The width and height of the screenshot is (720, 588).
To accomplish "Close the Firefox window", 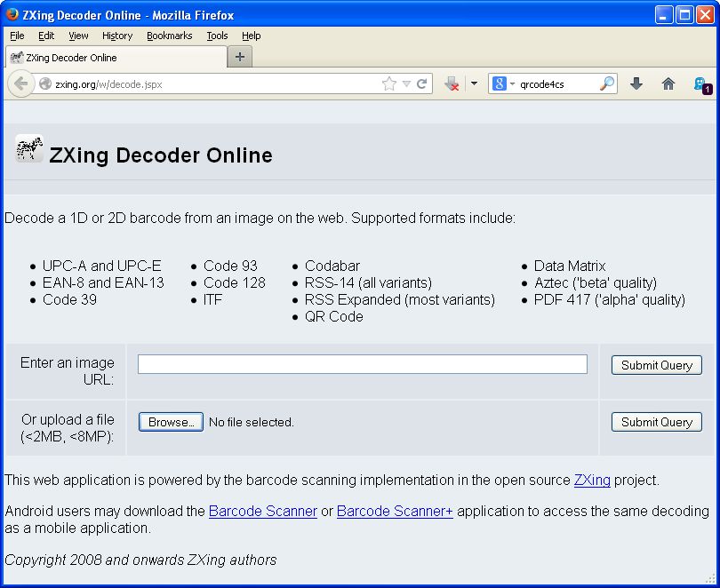I will click(x=705, y=15).
